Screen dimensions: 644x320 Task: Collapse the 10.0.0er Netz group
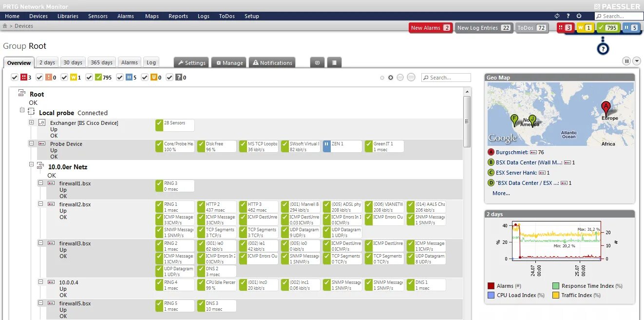32,164
